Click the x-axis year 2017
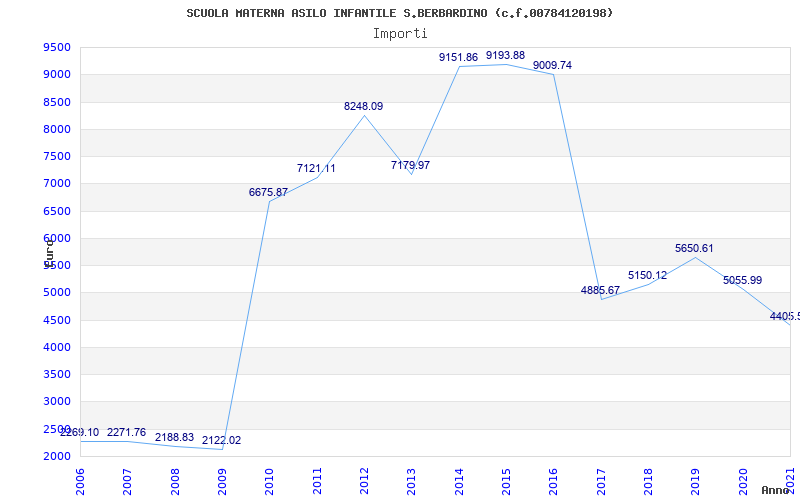This screenshot has height=500, width=800. click(x=601, y=482)
